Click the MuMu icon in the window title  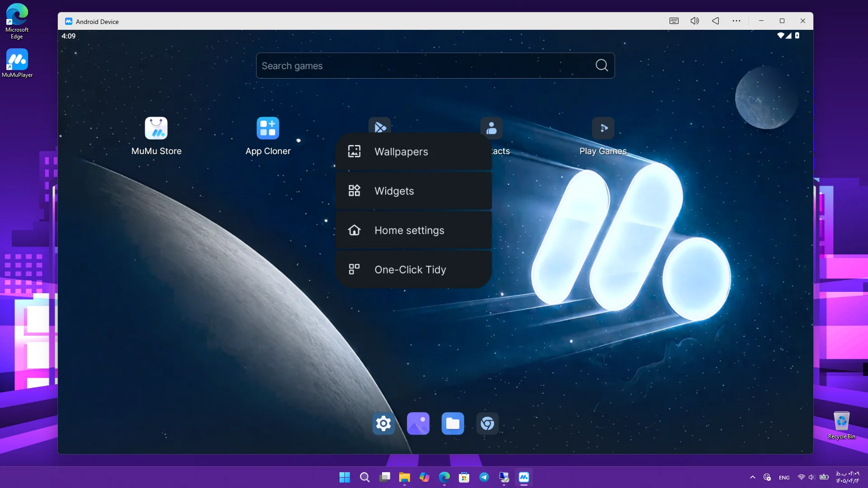[x=69, y=21]
